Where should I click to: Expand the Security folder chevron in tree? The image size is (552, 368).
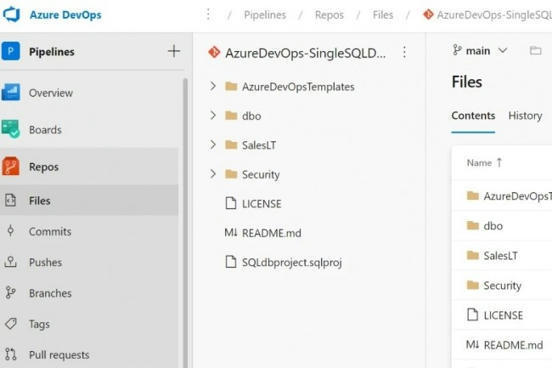213,174
